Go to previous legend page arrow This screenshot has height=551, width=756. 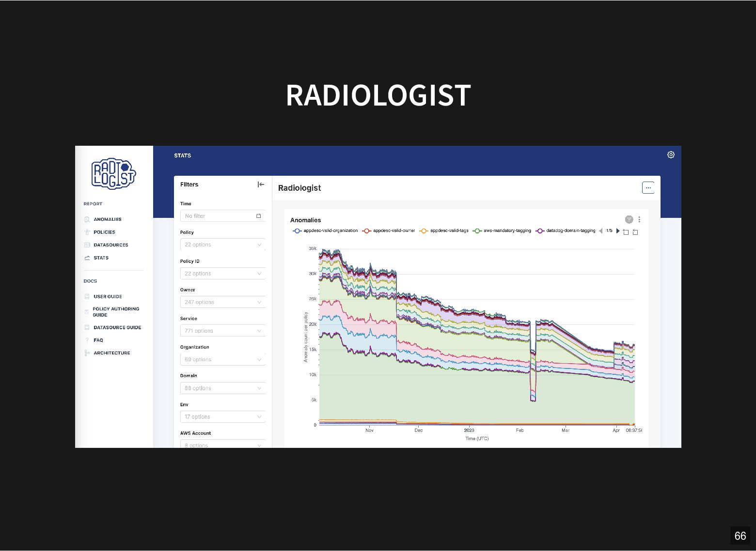(601, 231)
